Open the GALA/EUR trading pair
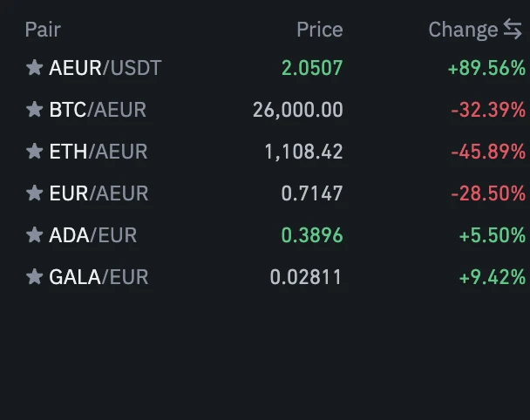The height and width of the screenshot is (420, 530). point(99,277)
